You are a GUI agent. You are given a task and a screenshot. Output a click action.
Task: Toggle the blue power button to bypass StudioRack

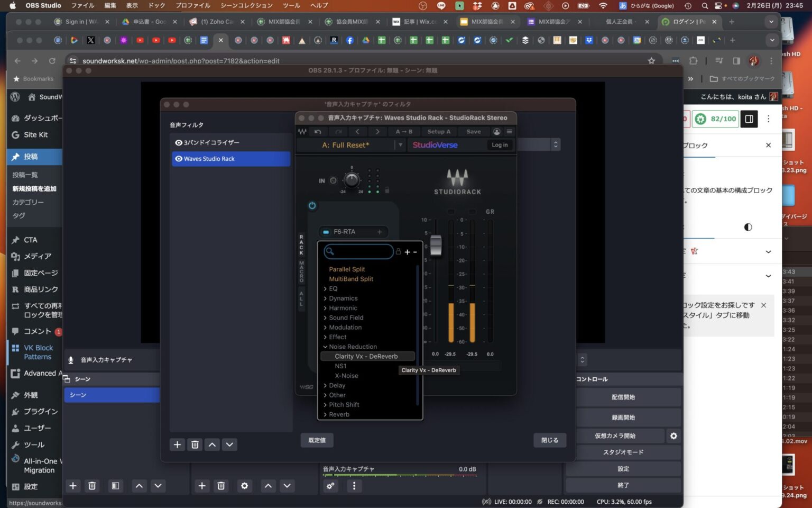(312, 205)
